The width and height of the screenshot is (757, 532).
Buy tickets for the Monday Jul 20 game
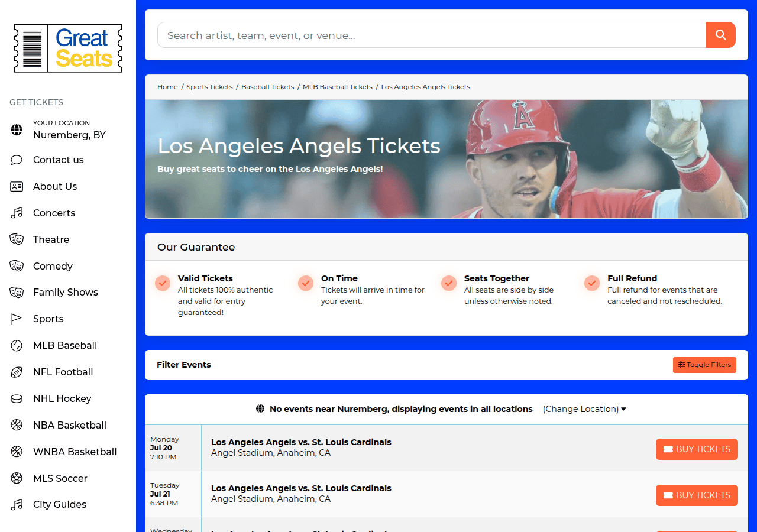coord(697,449)
